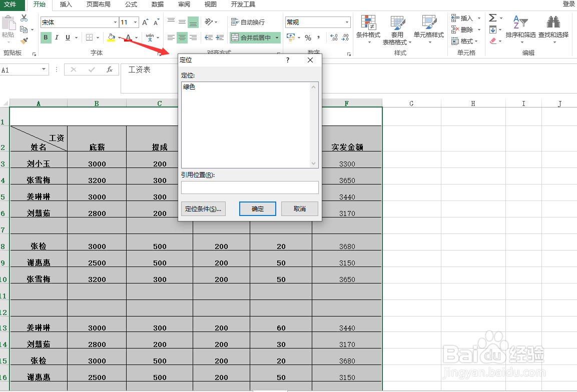577x392 pixels.
Task: Toggle Center horizontal alignment
Action: pos(182,37)
